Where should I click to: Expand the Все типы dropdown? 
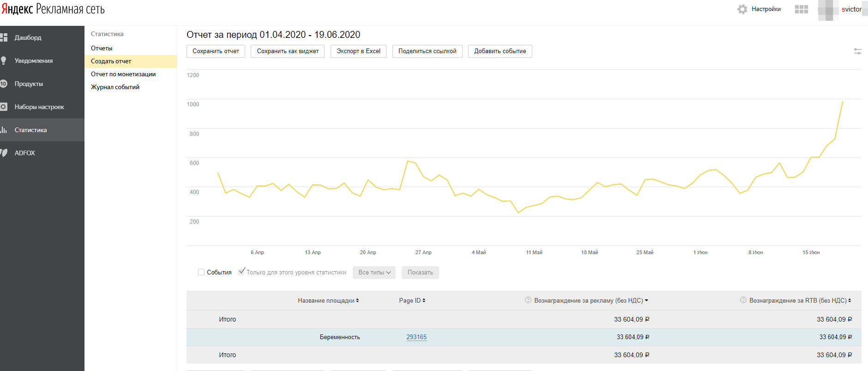(374, 273)
